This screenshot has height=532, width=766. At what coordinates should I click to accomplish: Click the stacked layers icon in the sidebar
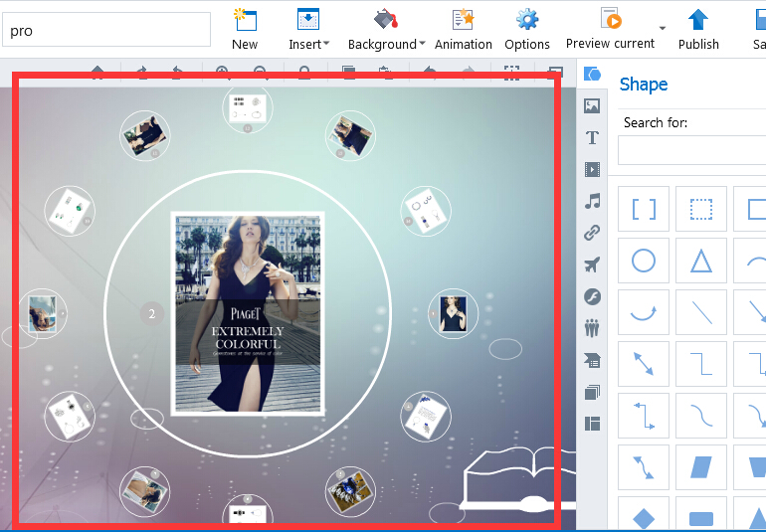tap(592, 392)
